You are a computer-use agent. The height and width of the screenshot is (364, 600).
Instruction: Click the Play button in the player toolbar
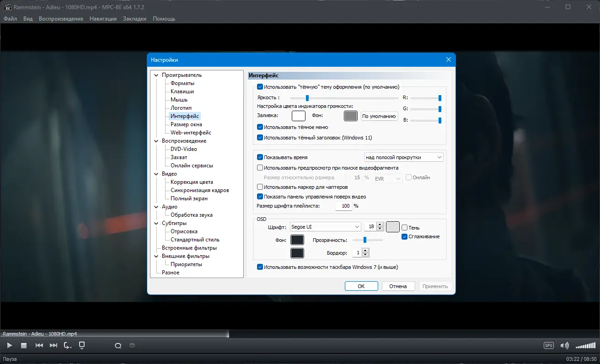pyautogui.click(x=10, y=346)
